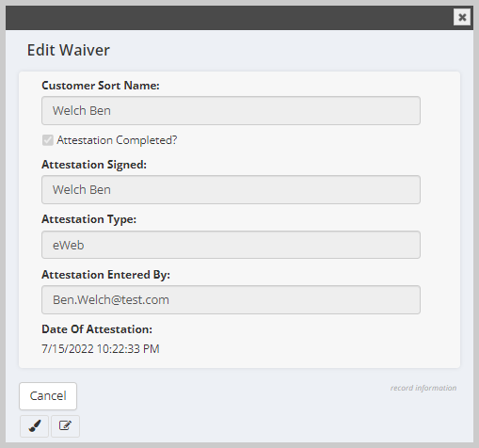Click the Attestation Entered By email field
This screenshot has height=448, width=479.
(x=231, y=299)
